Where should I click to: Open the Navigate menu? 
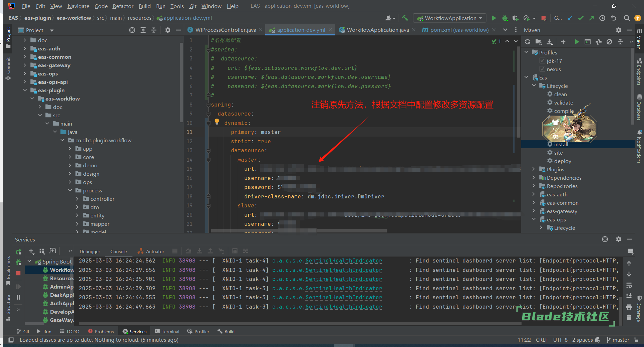78,6
